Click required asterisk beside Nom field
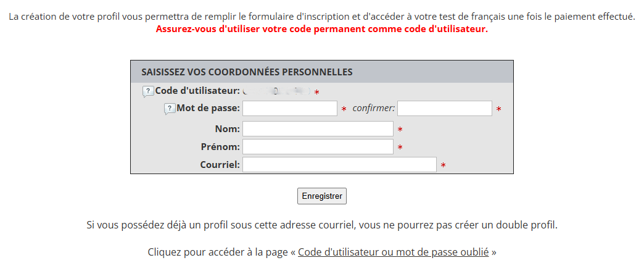This screenshot has height=276, width=644. [x=400, y=130]
